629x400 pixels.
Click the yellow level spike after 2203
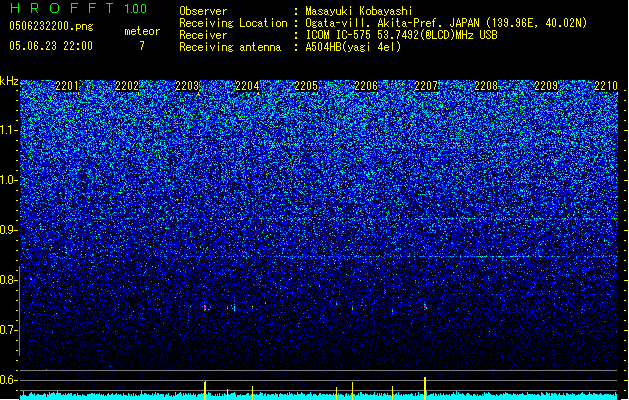[x=205, y=390]
